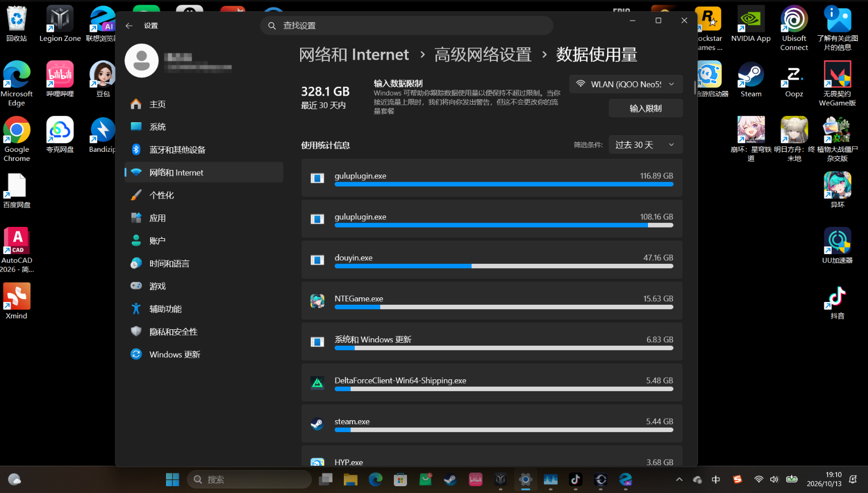This screenshot has width=868, height=493.
Task: Select the AutoCAD 2026 desktop icon
Action: click(17, 251)
